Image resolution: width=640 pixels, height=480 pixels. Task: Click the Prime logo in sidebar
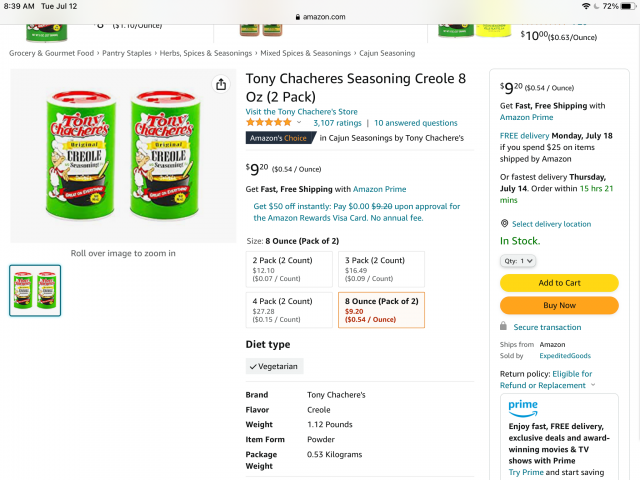click(x=523, y=408)
